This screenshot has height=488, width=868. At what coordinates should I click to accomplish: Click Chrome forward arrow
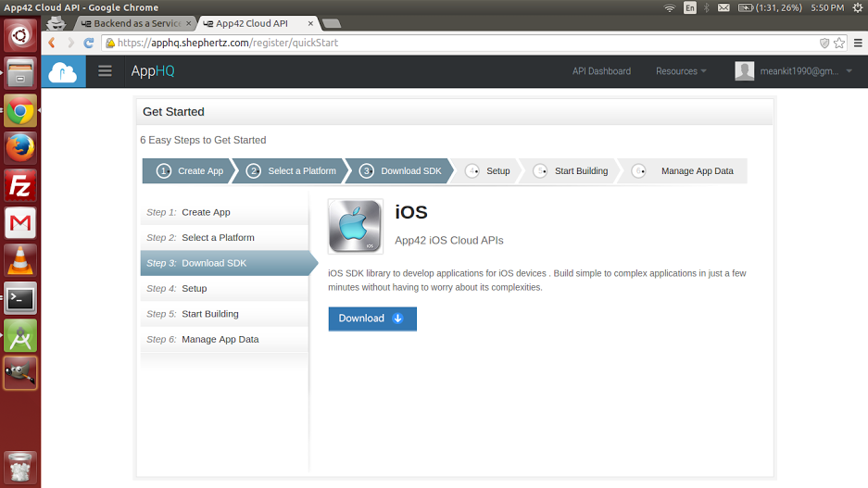tap(70, 43)
